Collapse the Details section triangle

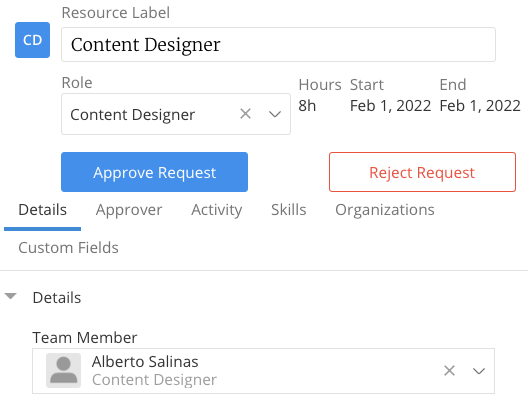click(x=10, y=296)
